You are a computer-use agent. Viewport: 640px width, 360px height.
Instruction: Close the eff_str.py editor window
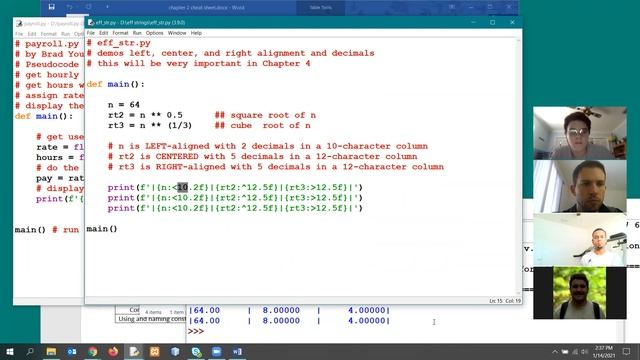512,22
